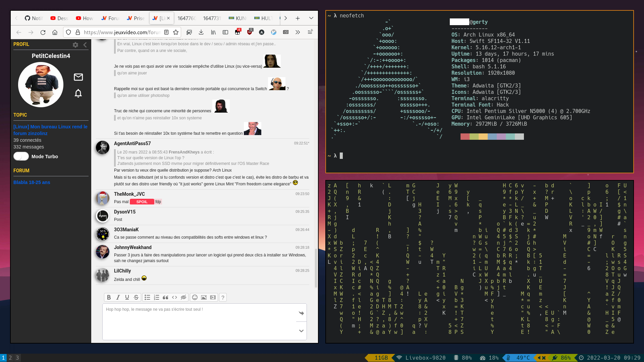Switch to workspace 2 in the i3 bar
This screenshot has height=362, width=644.
tap(10, 358)
